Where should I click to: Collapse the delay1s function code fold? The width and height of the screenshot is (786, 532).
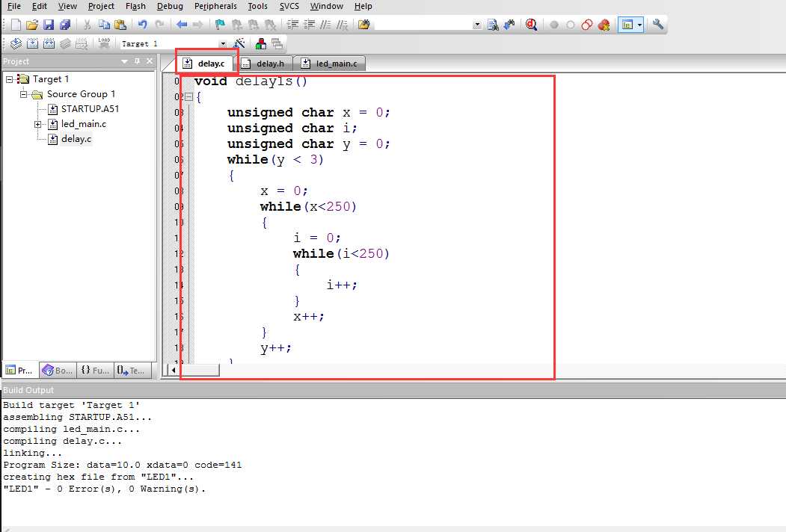coord(189,97)
